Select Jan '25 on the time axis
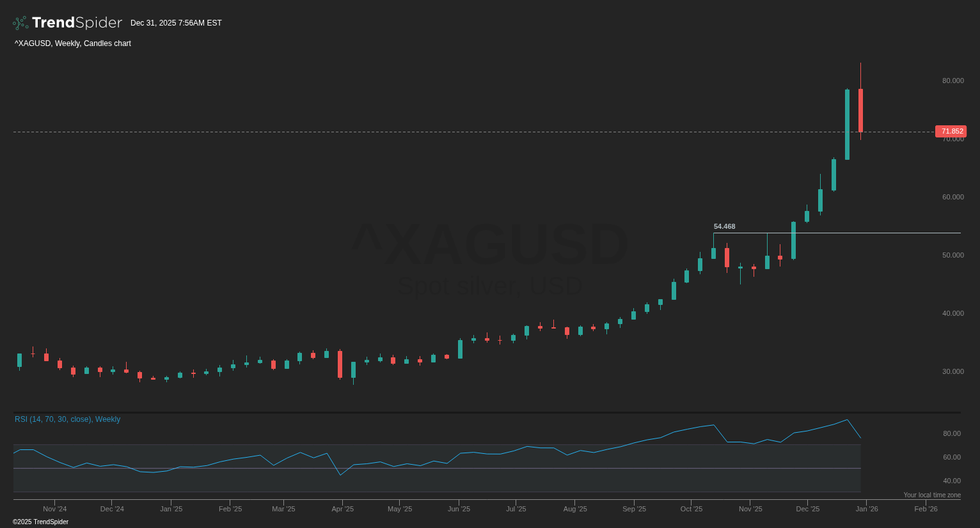 tap(171, 509)
